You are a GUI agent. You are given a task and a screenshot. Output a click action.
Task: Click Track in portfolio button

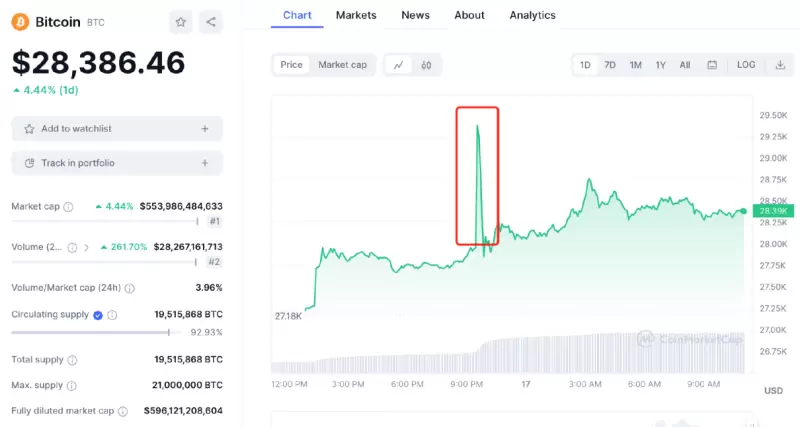(117, 163)
